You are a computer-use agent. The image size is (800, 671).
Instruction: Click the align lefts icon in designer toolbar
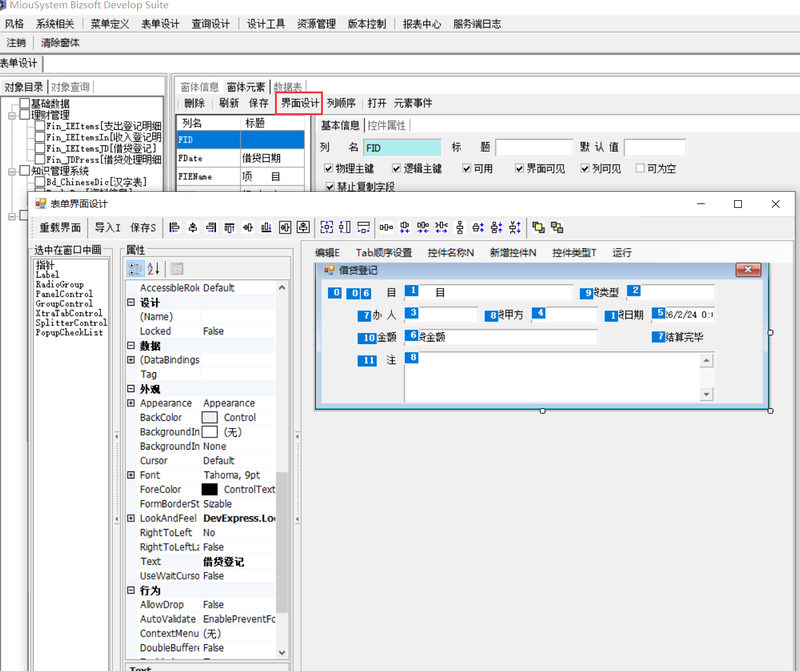175,228
